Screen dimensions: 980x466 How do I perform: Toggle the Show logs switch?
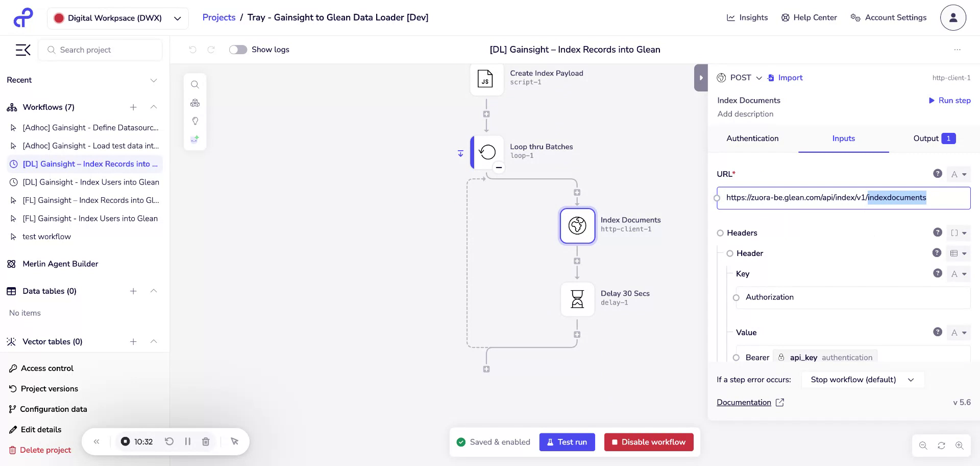(238, 50)
